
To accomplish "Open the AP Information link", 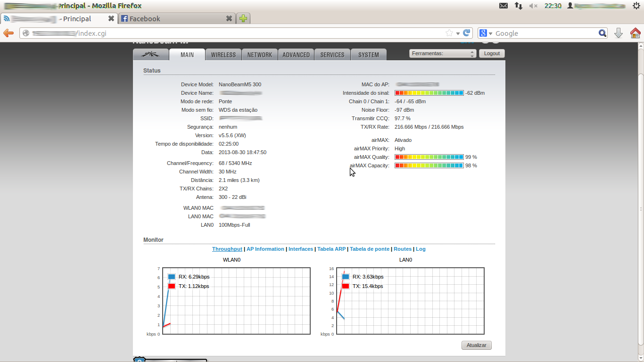I will click(x=265, y=249).
